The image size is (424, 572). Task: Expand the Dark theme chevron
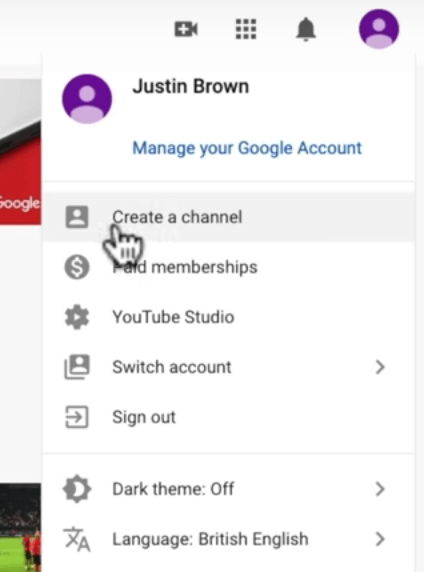(380, 489)
